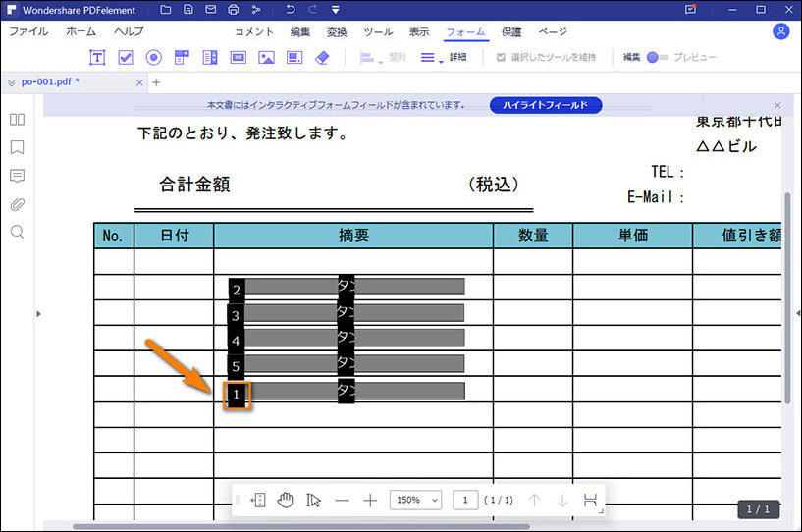Select the list box form tool
This screenshot has width=802, height=532.
coord(210,57)
